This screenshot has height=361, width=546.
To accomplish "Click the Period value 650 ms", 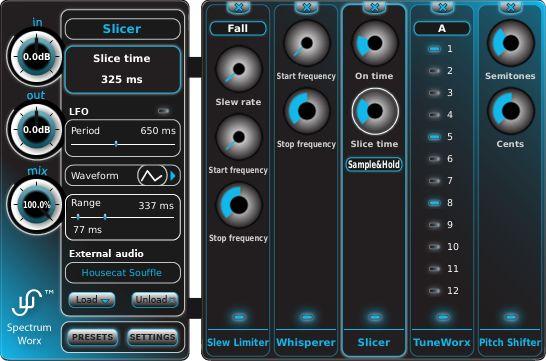I will tap(158, 131).
